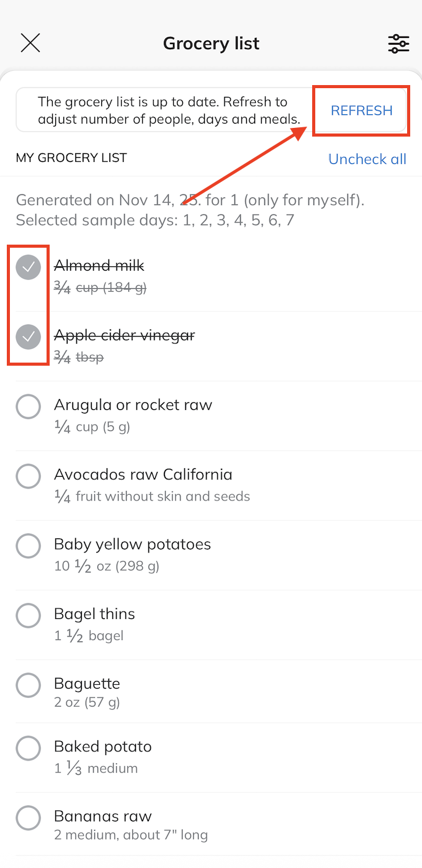
Task: Check off Bagel thins
Action: click(x=28, y=615)
